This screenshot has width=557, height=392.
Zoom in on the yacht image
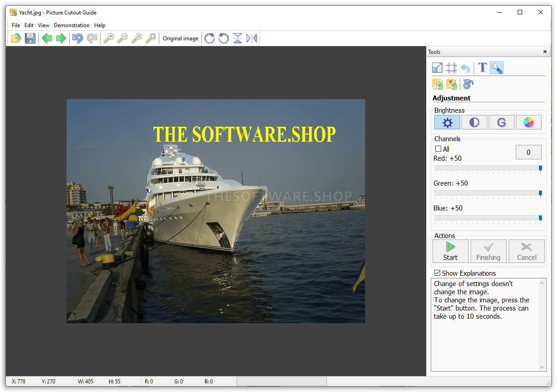(109, 38)
